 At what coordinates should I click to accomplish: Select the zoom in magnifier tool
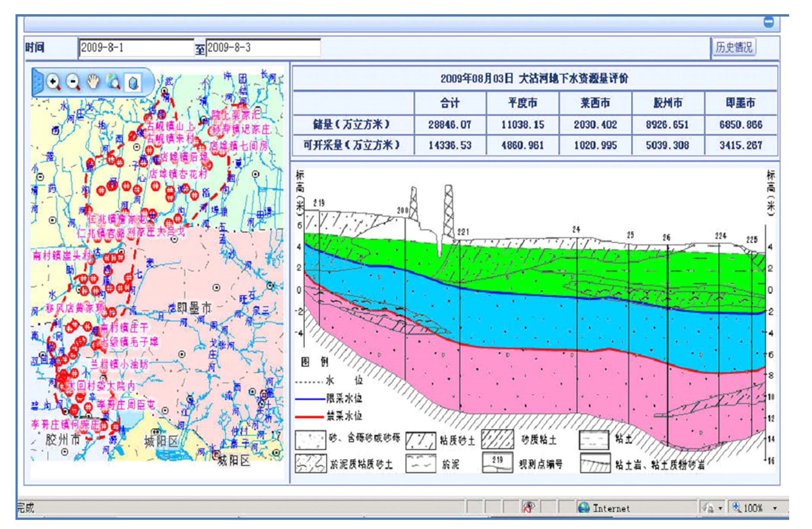click(x=54, y=82)
